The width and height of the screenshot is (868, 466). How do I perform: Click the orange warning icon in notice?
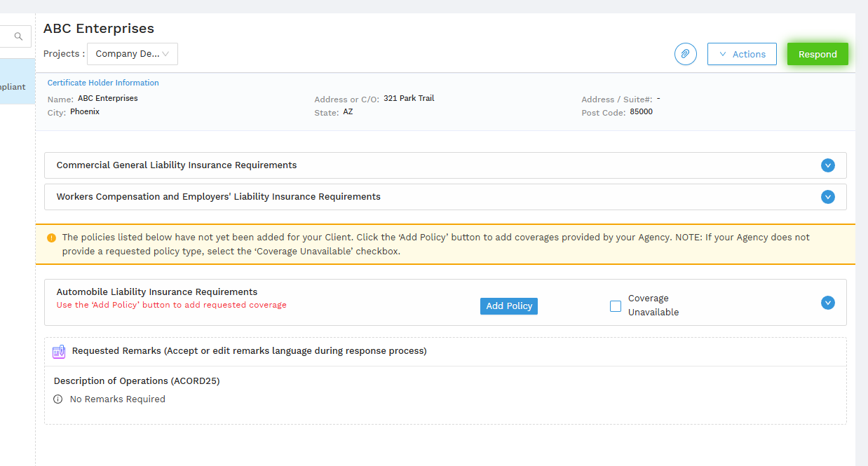pyautogui.click(x=52, y=238)
